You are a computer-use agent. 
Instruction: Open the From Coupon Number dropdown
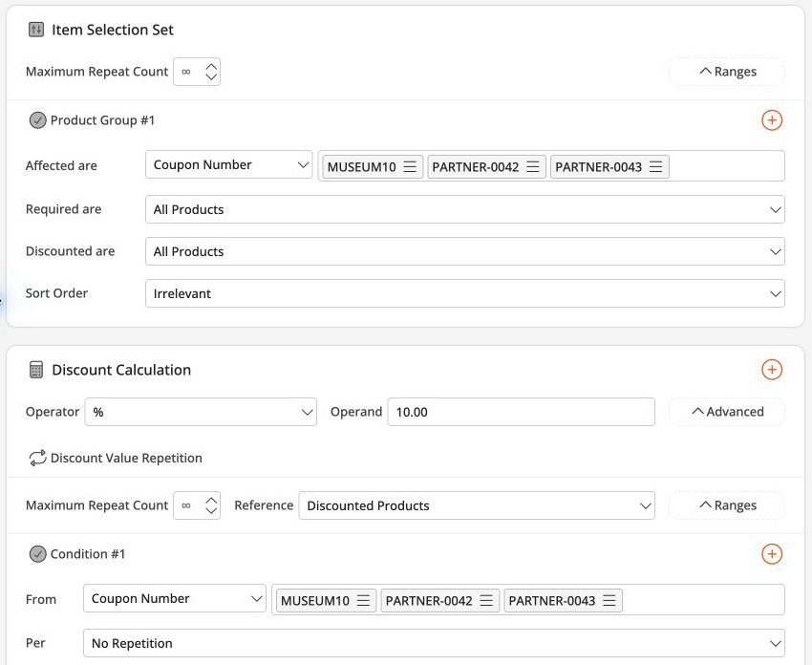click(175, 598)
